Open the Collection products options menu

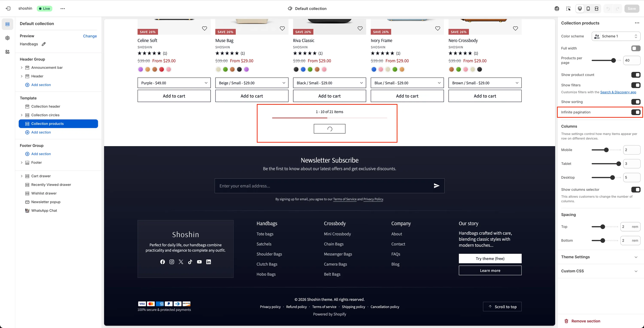click(x=637, y=23)
